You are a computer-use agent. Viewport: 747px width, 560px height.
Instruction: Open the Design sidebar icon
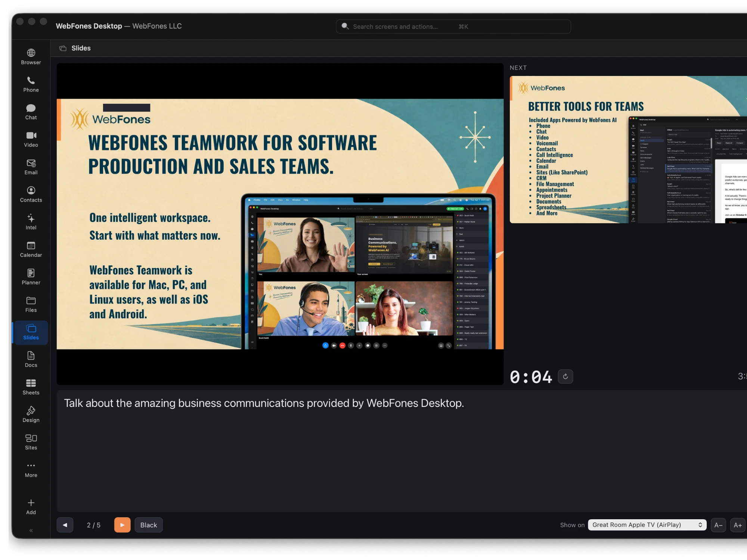[31, 415]
